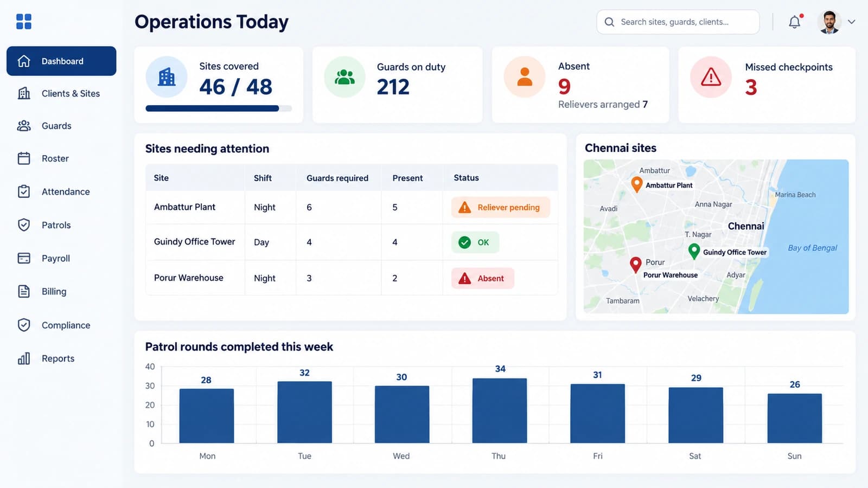
Task: Click the Marina Beach map label
Action: coord(795,195)
